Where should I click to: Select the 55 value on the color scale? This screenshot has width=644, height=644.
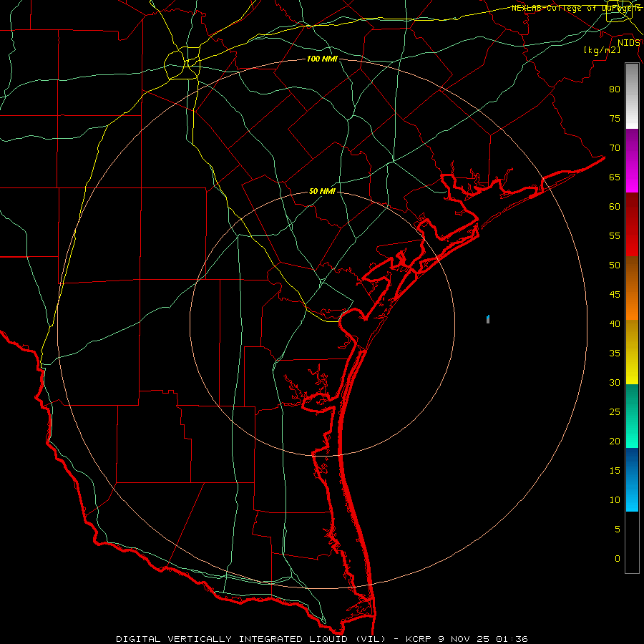(x=615, y=235)
